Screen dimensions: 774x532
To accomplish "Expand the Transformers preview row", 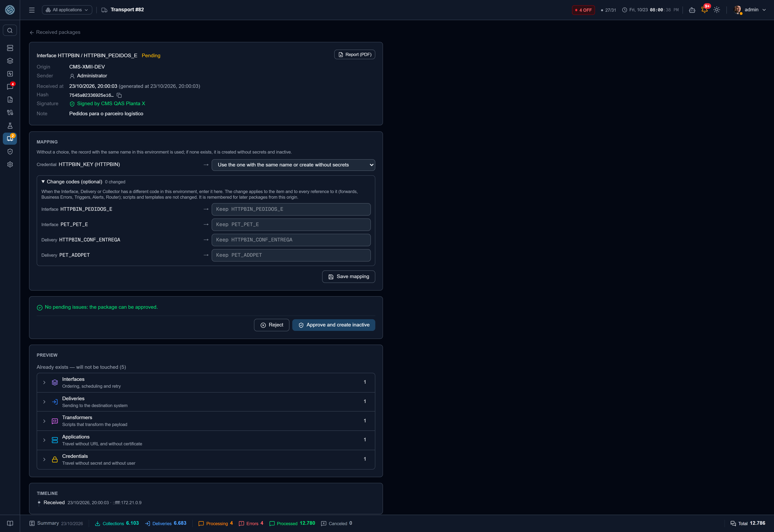I will 206,421.
